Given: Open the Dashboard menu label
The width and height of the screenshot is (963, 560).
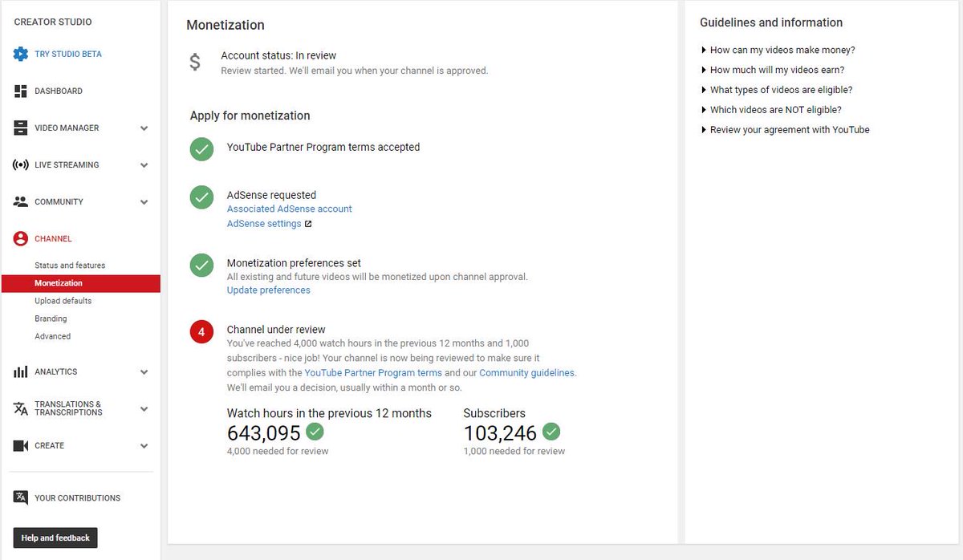Looking at the screenshot, I should 59,91.
